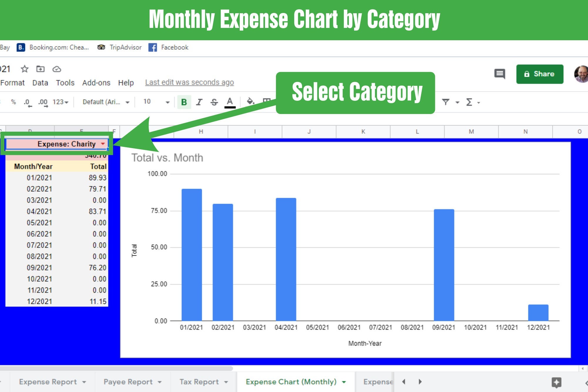
Task: Apply strikethrough formatting
Action: coord(214,102)
